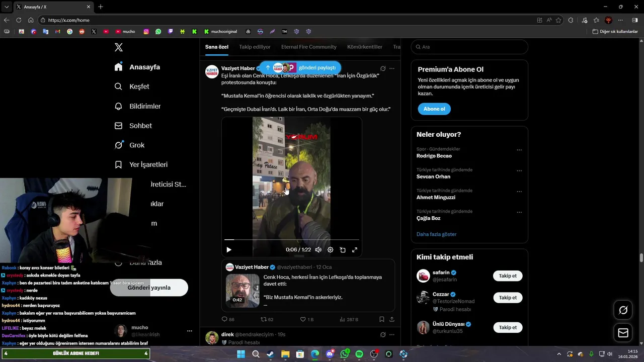644x362 pixels.
Task: Open the WhatsApp bookmark
Action: [158, 31]
